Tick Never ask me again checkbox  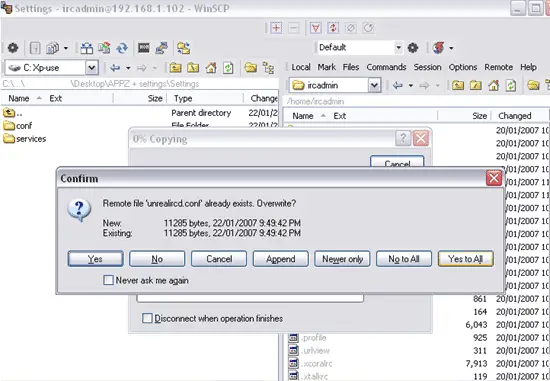point(109,280)
